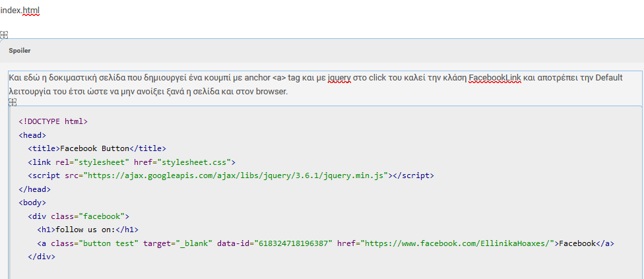644x279 pixels.
Task: Click the index.html text at the top
Action: click(x=20, y=10)
